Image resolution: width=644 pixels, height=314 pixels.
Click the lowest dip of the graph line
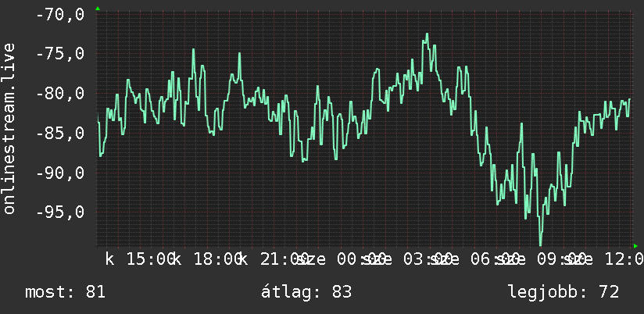pos(540,244)
